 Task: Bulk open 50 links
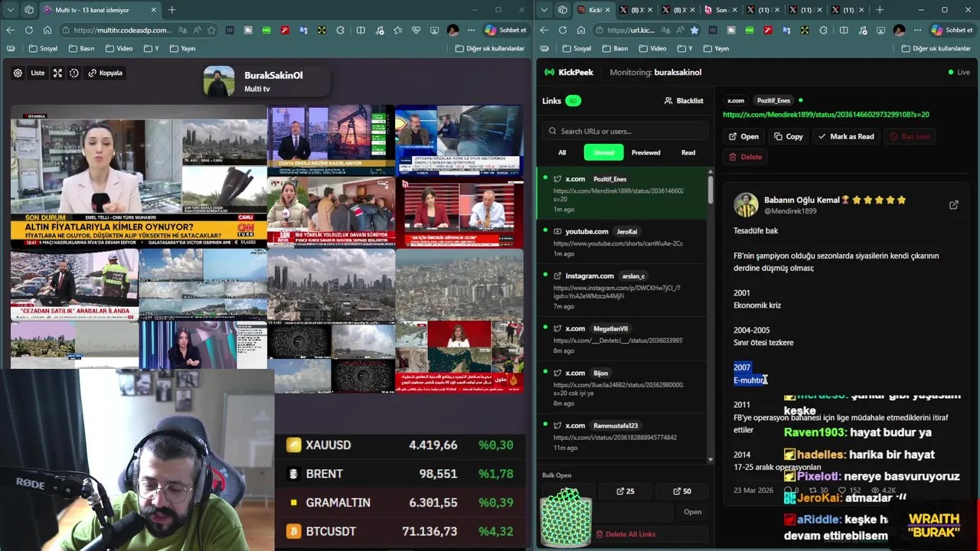682,491
